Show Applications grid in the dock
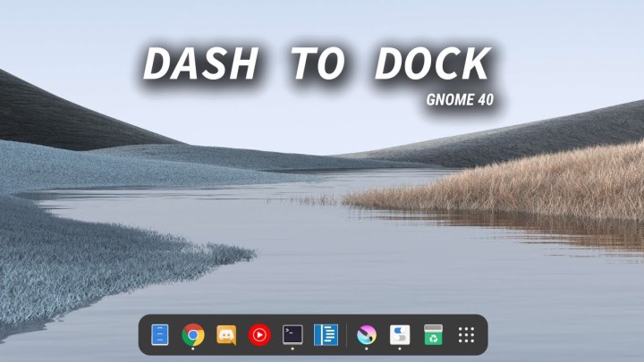 466,335
